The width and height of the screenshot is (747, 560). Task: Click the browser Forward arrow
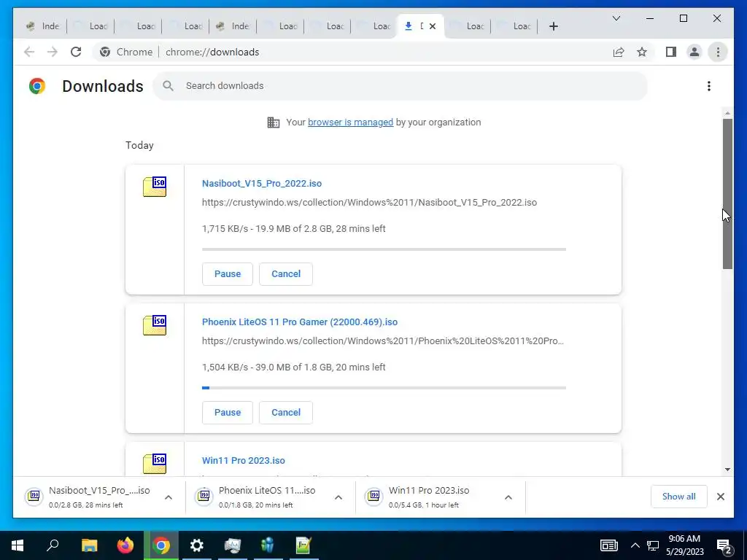pos(53,52)
